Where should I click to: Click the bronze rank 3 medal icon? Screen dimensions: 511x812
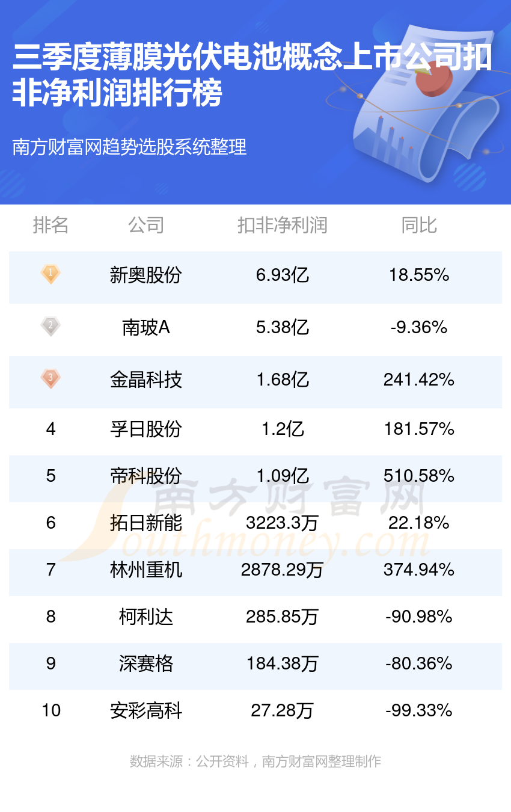click(50, 379)
